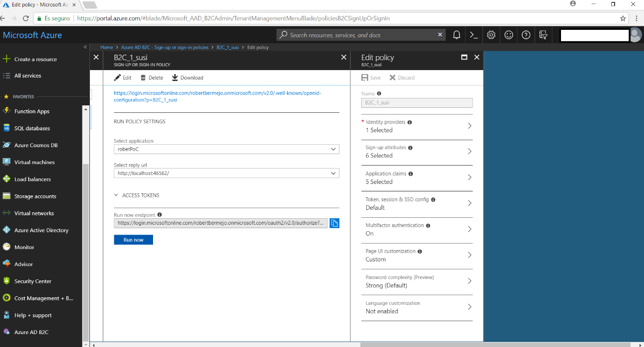Open the portal settings gear
Screen dimensions: 644x347
(x=491, y=35)
